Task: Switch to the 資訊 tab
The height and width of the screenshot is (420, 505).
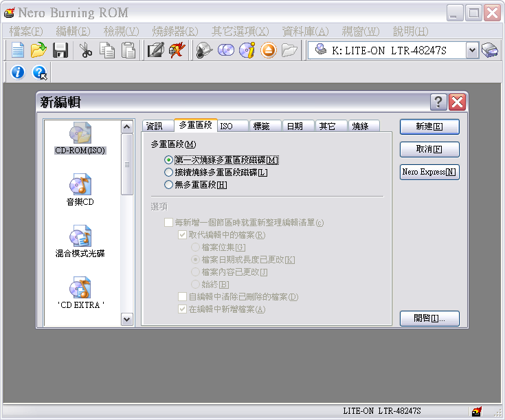Action: coord(158,126)
